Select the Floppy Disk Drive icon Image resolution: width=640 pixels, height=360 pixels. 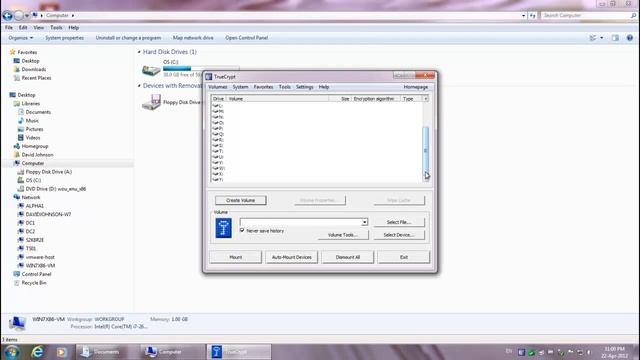pos(151,102)
